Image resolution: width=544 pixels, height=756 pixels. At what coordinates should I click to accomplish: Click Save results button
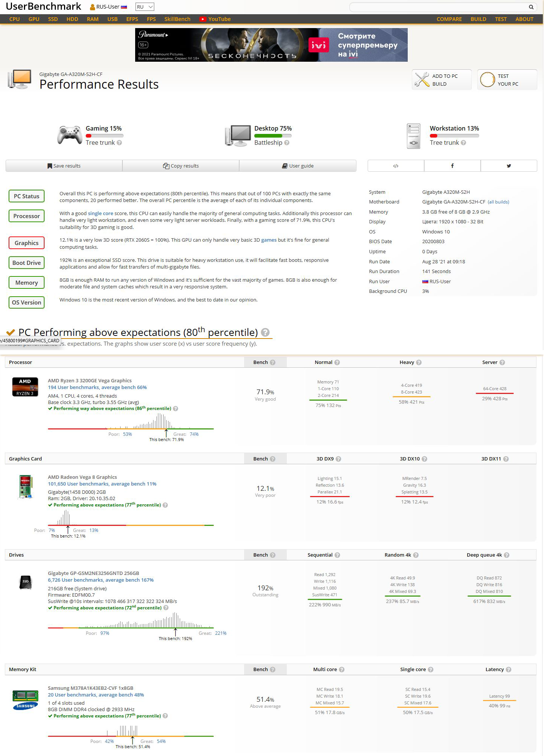[x=64, y=166]
